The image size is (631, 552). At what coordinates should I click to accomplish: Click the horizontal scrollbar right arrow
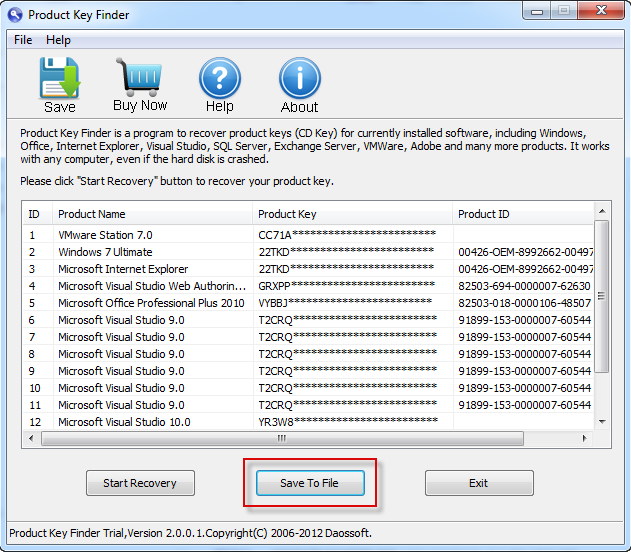(x=586, y=438)
